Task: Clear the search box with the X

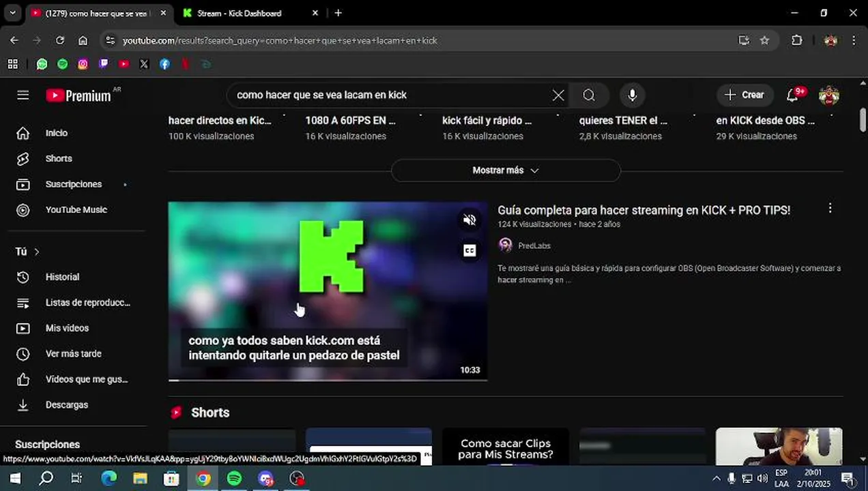Action: pyautogui.click(x=558, y=95)
